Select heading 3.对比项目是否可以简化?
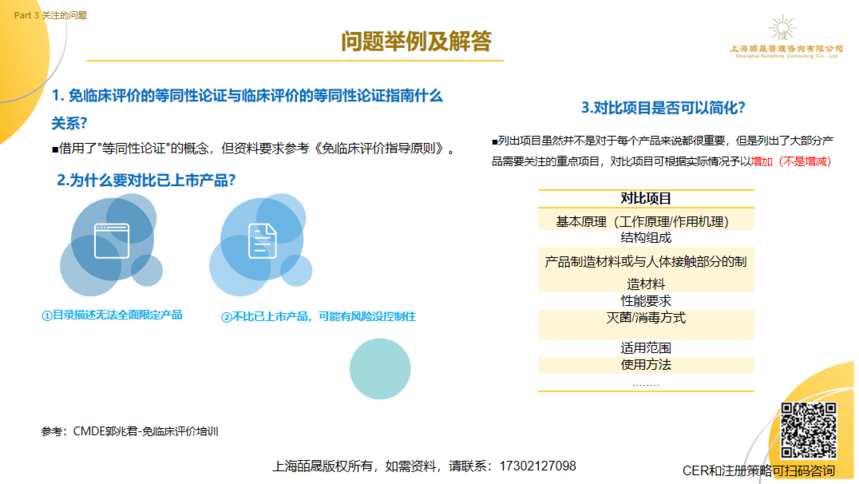The height and width of the screenshot is (484, 859). (663, 107)
